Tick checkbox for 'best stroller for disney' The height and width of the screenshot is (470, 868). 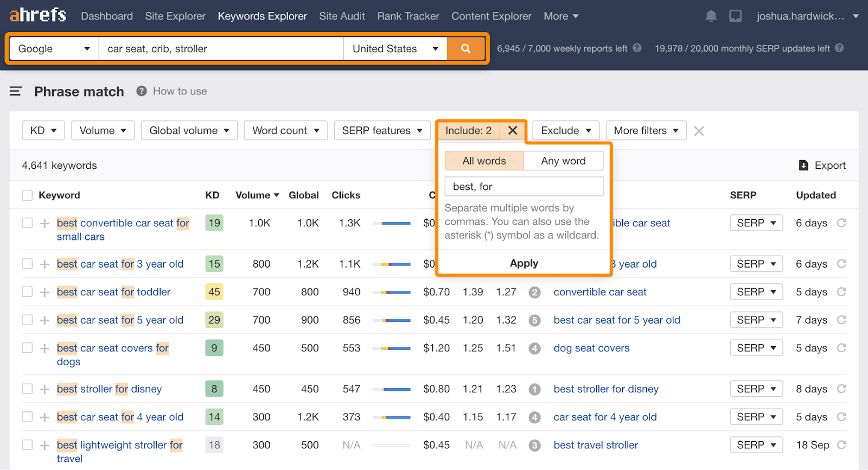(x=27, y=389)
